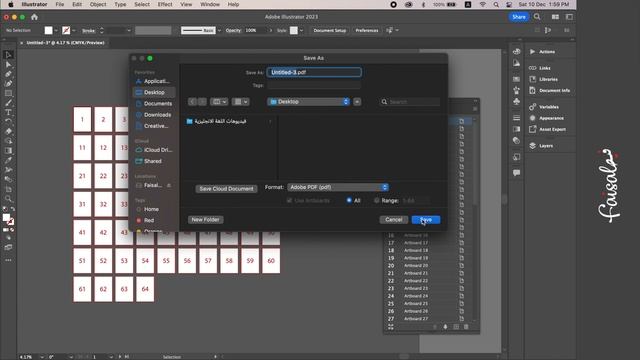Select the Zoom tool in toolbar

pyautogui.click(x=8, y=199)
